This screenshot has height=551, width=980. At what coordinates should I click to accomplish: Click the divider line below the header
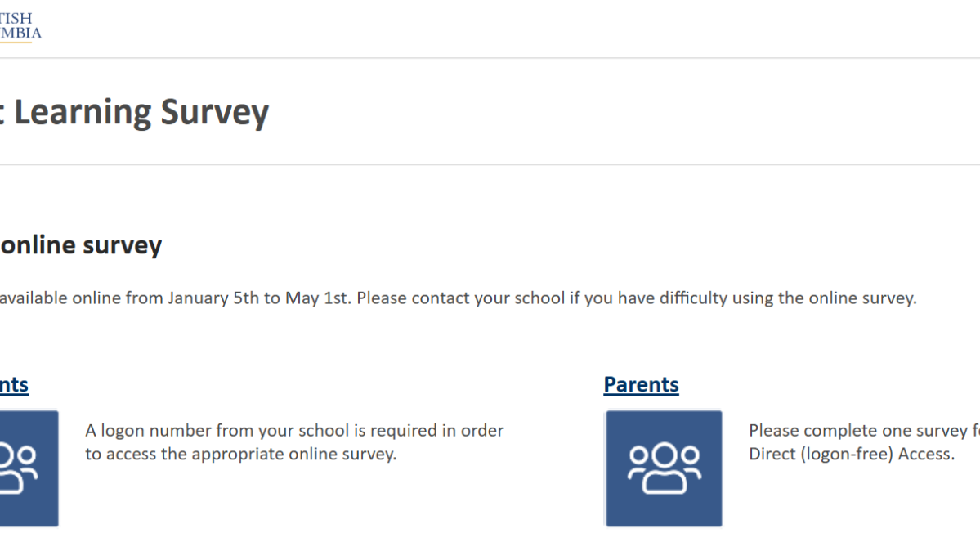490,57
